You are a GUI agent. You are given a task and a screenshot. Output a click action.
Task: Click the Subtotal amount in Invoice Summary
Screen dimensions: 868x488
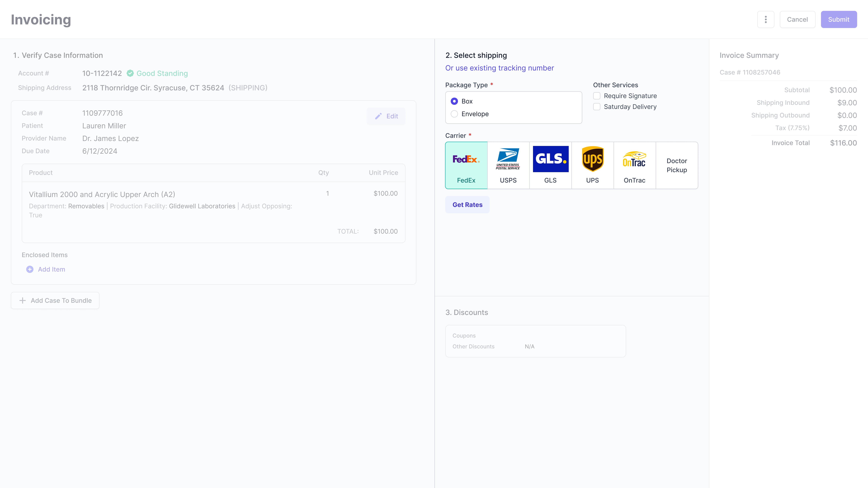click(x=843, y=90)
